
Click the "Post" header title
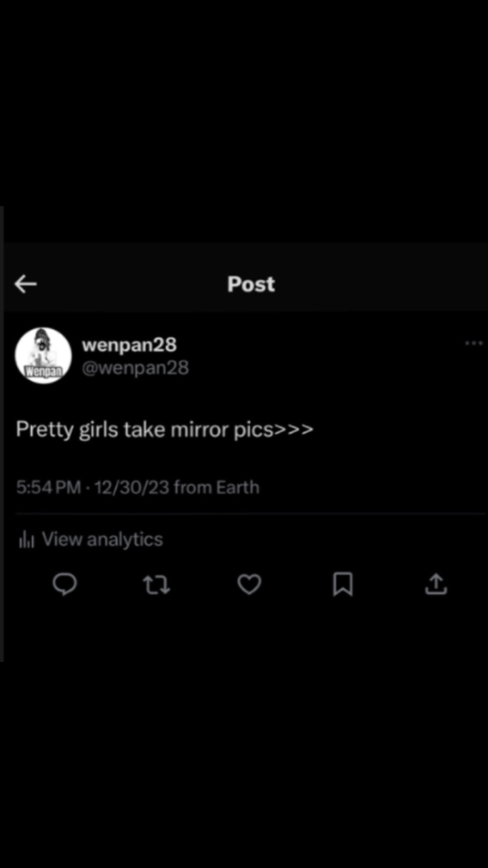point(251,284)
